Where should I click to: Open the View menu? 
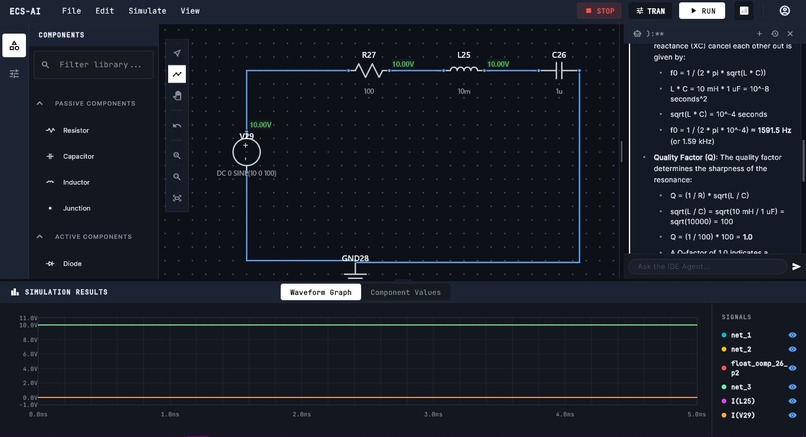190,11
